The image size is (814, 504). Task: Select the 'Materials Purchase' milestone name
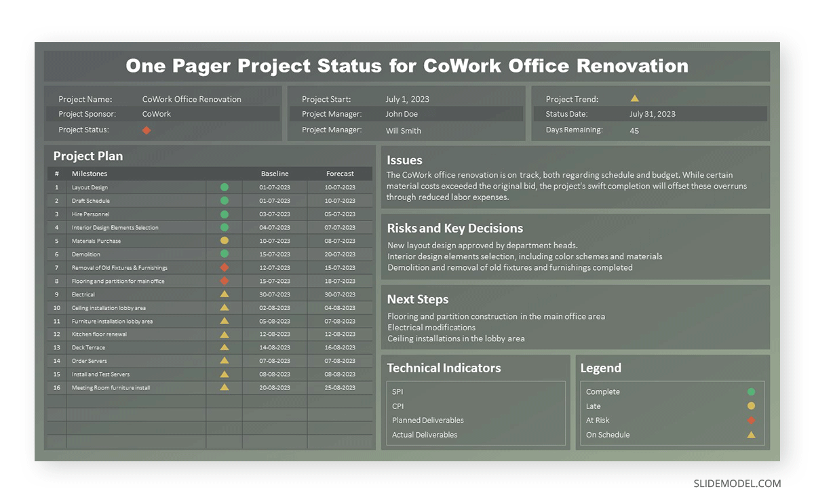(x=96, y=241)
